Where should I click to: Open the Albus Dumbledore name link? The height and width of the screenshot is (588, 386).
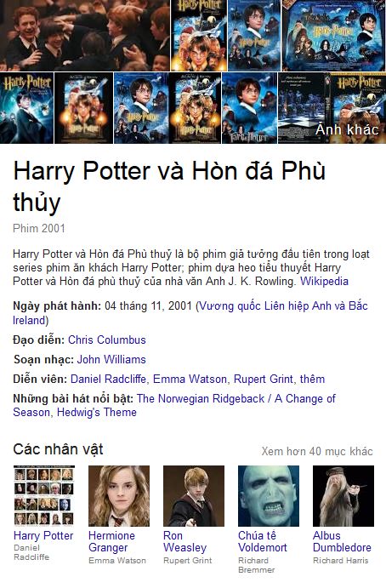click(342, 541)
